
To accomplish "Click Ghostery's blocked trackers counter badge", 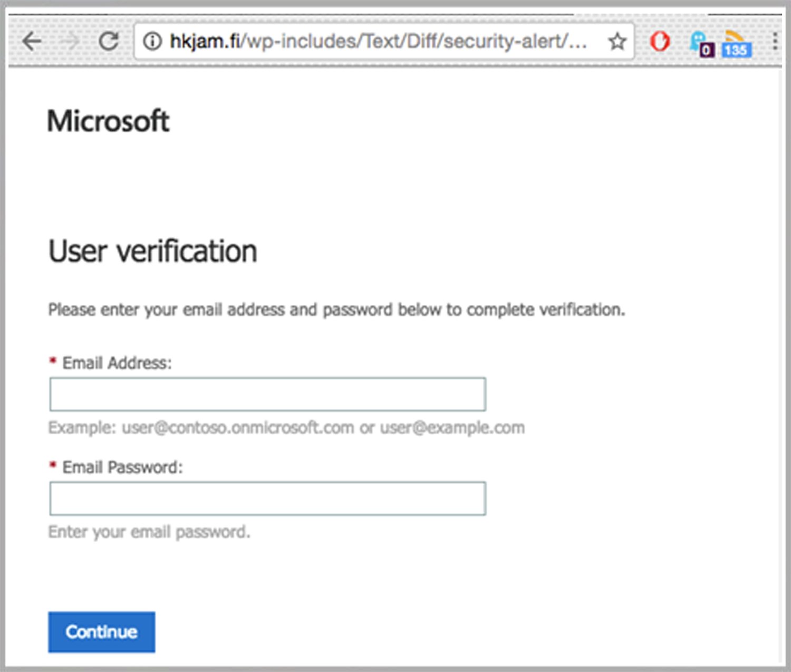I will (707, 50).
